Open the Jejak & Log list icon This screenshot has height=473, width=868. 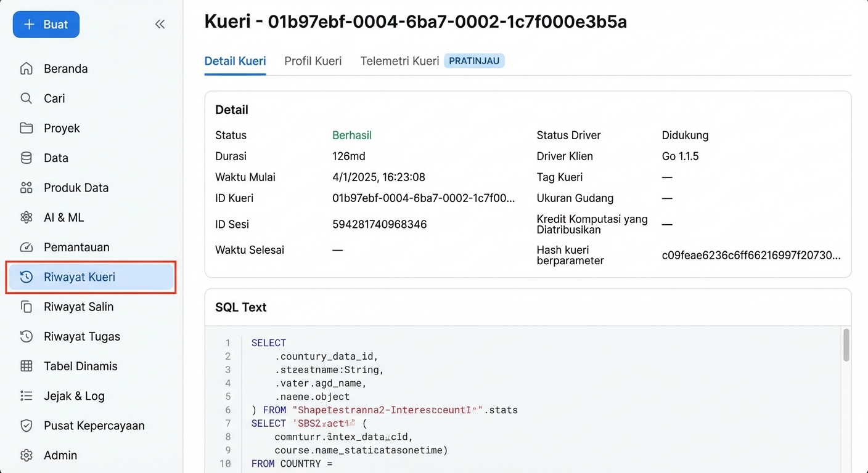coord(26,395)
